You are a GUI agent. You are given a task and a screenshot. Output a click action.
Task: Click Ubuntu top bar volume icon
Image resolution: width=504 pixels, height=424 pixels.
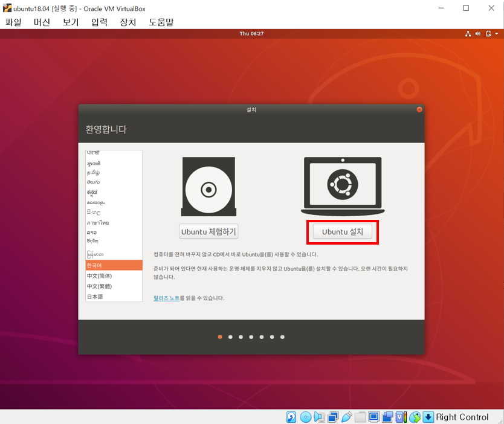(478, 34)
